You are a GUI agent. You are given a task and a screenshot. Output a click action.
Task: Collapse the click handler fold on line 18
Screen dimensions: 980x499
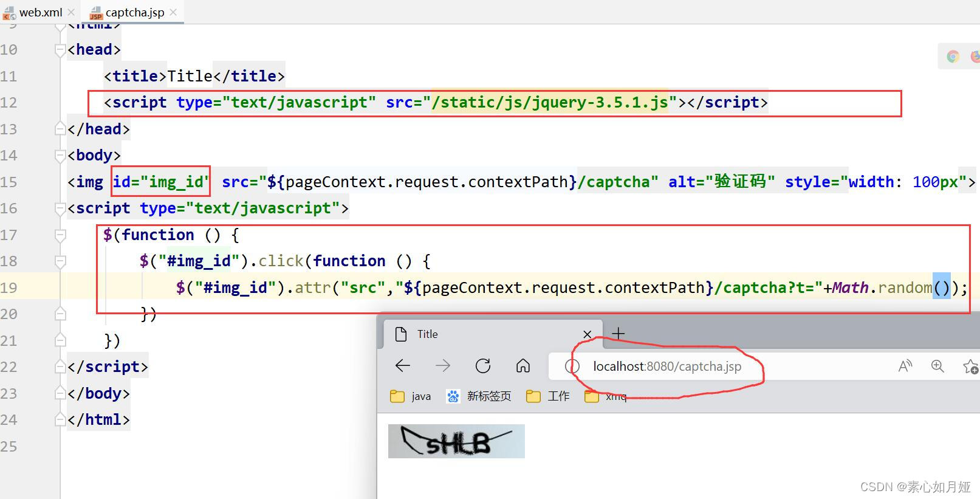coord(60,261)
